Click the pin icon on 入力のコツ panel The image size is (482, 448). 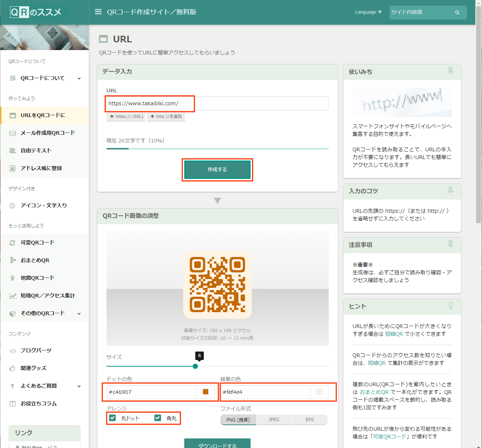450,191
